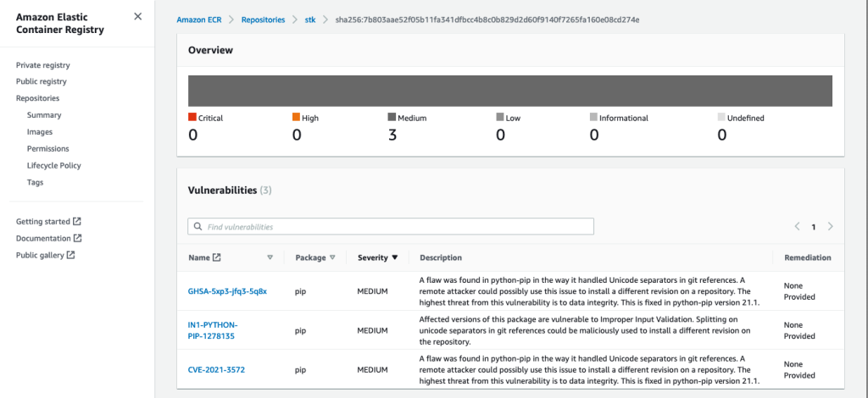Screen dimensions: 868x398
Task: Click the medium severity overview bar
Action: [x=509, y=91]
